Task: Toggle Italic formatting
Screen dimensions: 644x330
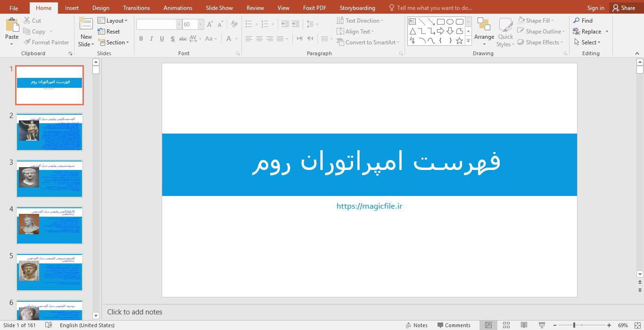Action: pos(151,39)
